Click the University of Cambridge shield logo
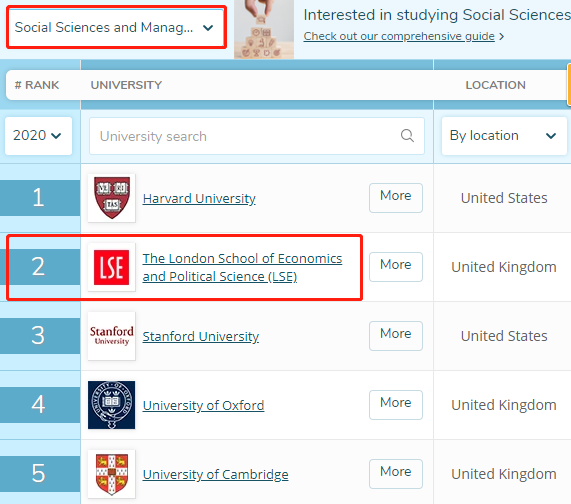 (x=111, y=474)
